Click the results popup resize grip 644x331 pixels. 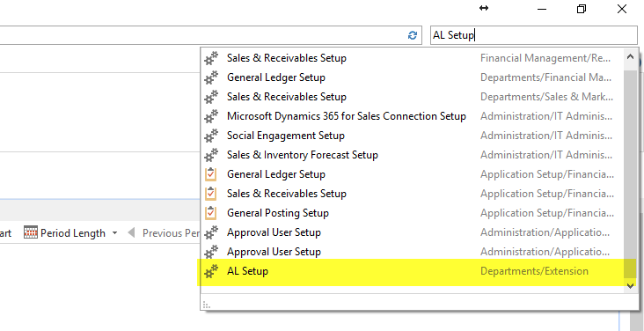[207, 305]
